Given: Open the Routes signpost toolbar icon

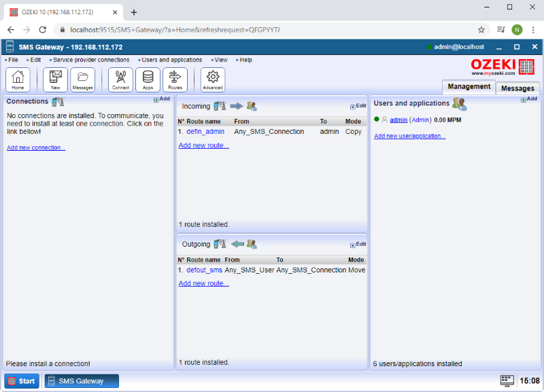Looking at the screenshot, I should (x=175, y=79).
